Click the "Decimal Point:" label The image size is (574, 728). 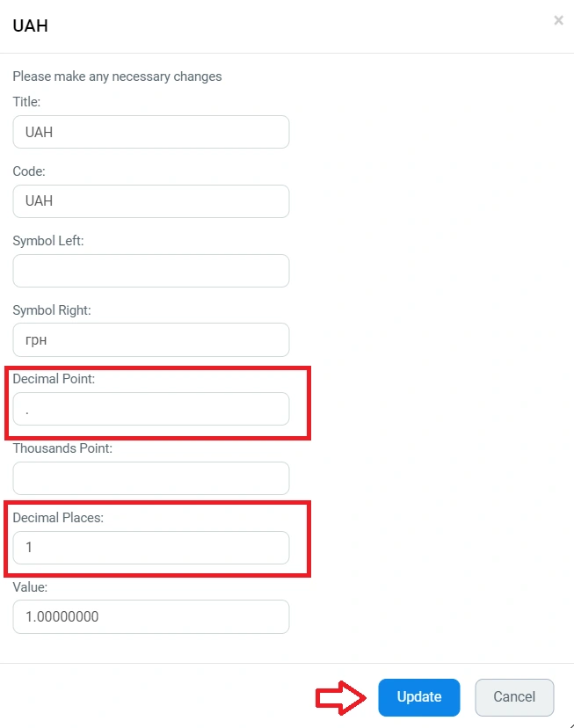click(54, 379)
